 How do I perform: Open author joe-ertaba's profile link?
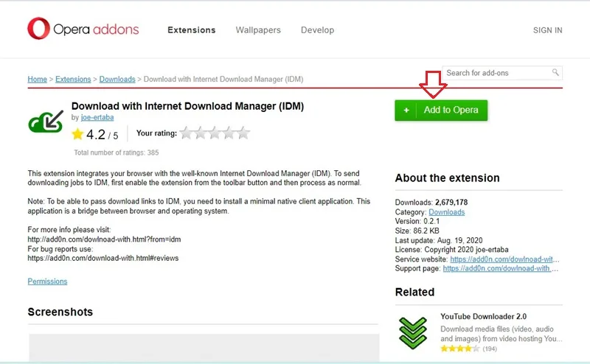tap(97, 117)
